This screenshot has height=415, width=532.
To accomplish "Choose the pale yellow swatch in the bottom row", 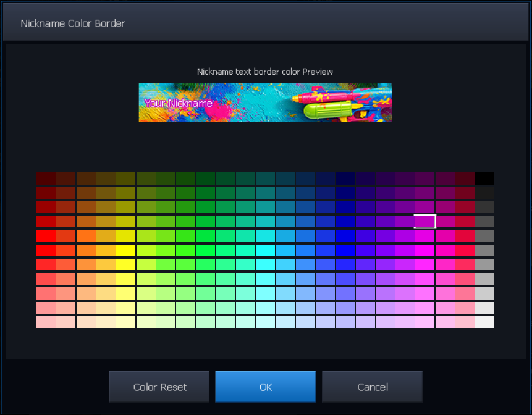I will 125,322.
